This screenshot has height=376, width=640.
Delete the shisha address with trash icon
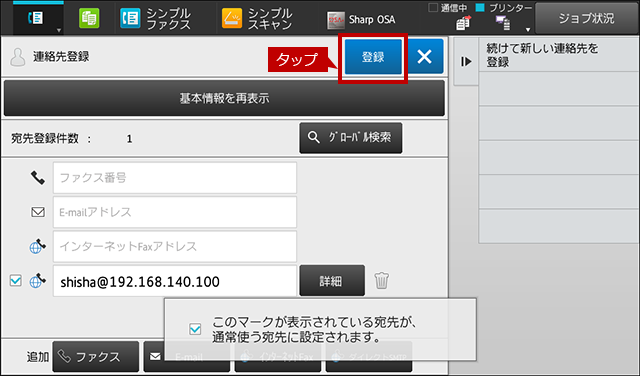(382, 280)
